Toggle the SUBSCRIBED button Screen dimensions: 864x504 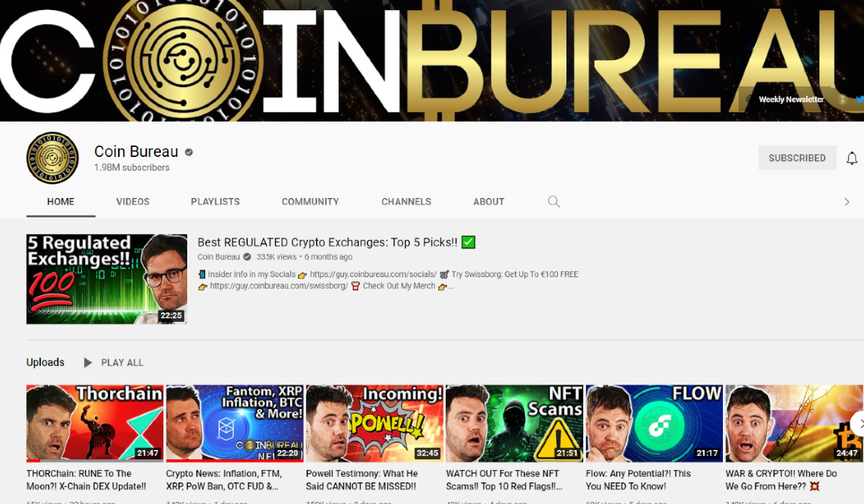point(797,158)
